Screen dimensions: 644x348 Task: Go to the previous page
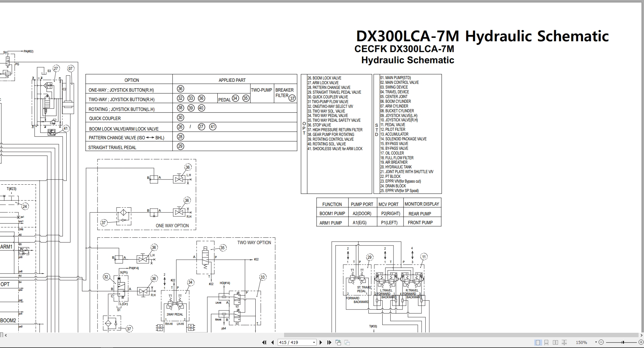pos(272,342)
